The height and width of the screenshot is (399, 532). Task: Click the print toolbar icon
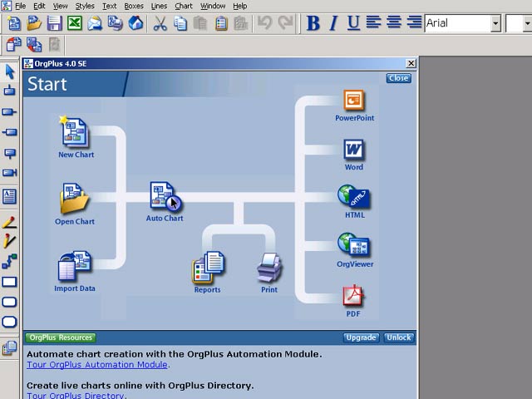[x=116, y=23]
